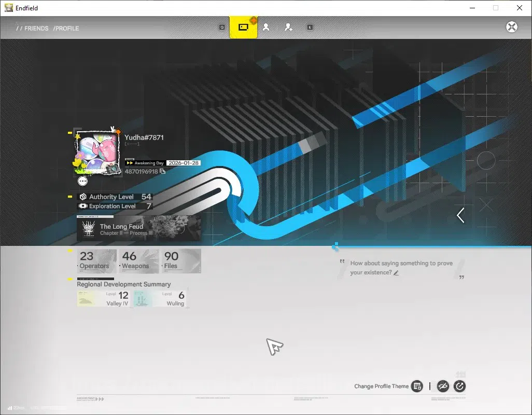Click the profile avatar picture

pyautogui.click(x=97, y=154)
